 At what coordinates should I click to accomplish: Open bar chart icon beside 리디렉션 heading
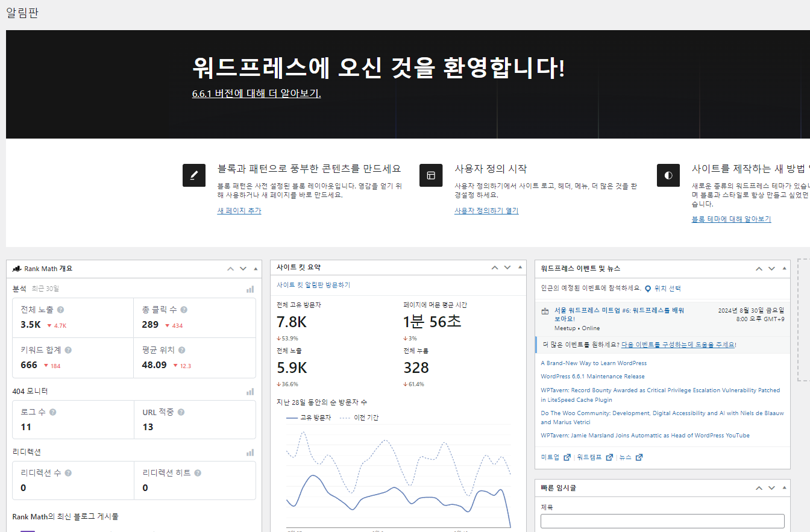click(250, 452)
